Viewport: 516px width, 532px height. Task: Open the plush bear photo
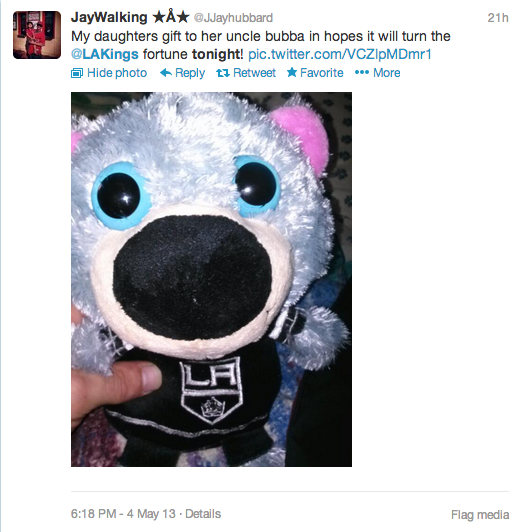click(x=211, y=279)
